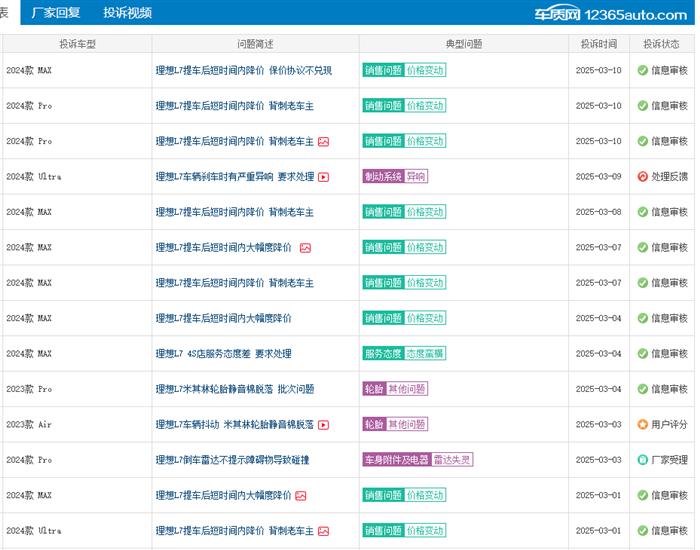
Task: Open the 2024款 Ultra 2025-03-01 背刺老车主 complaint
Action: (235, 531)
